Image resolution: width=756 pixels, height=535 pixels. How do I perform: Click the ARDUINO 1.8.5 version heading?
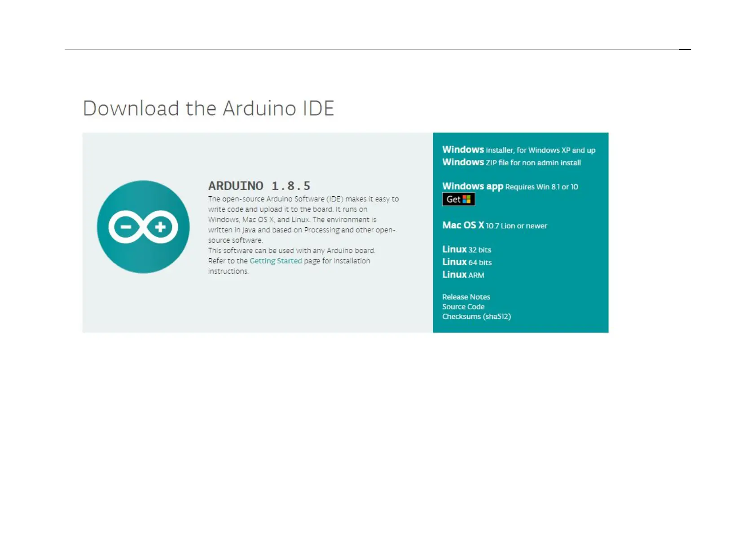(259, 186)
